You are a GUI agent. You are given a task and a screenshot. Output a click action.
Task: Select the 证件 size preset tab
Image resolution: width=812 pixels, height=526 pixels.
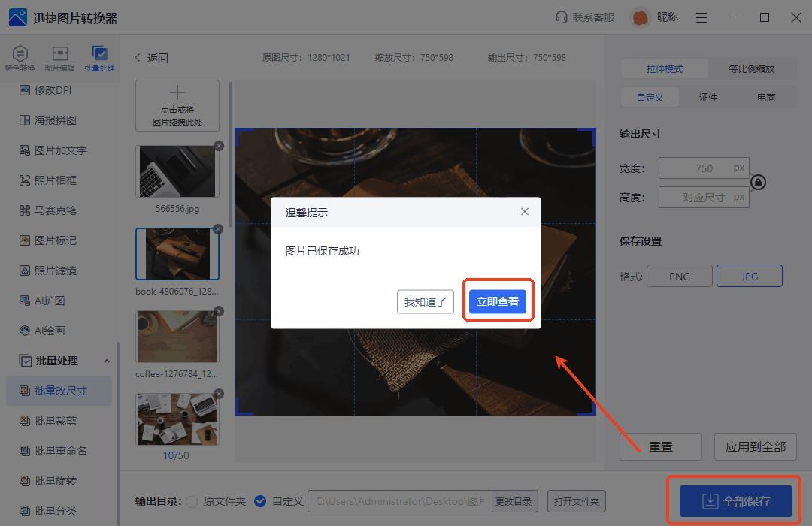point(707,97)
